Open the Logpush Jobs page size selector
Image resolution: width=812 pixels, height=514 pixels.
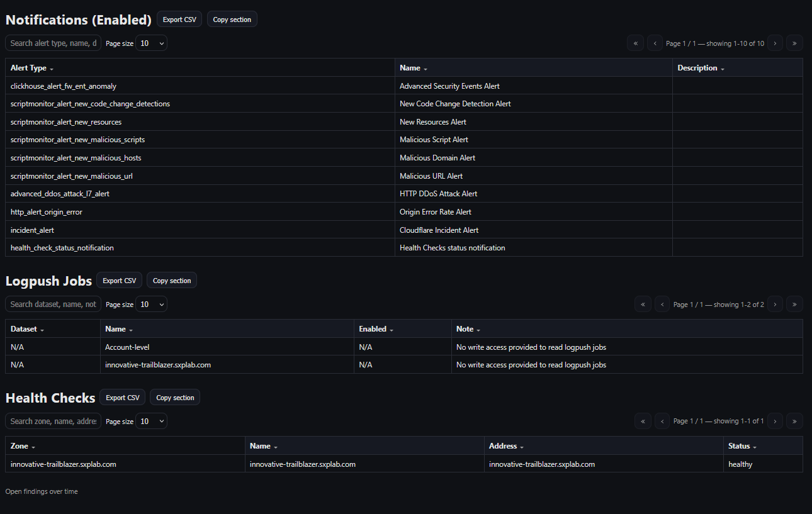[151, 304]
